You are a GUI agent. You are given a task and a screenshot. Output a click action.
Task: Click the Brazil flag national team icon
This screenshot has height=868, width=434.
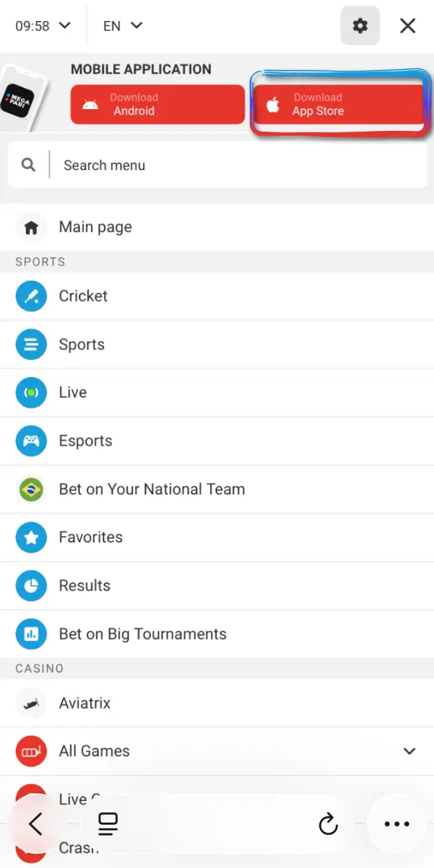pos(31,490)
